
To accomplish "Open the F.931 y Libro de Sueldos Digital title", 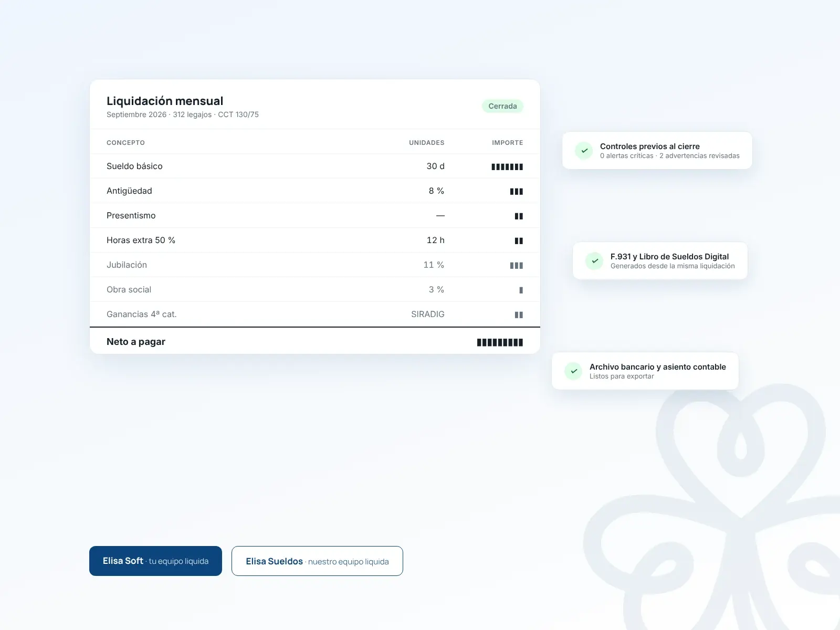I will click(669, 257).
